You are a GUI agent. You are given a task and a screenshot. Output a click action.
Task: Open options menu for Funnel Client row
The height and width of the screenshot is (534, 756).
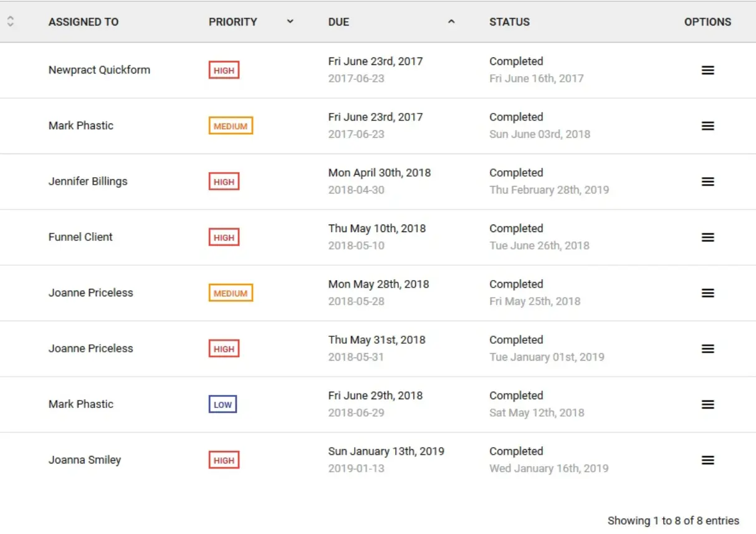pos(707,238)
